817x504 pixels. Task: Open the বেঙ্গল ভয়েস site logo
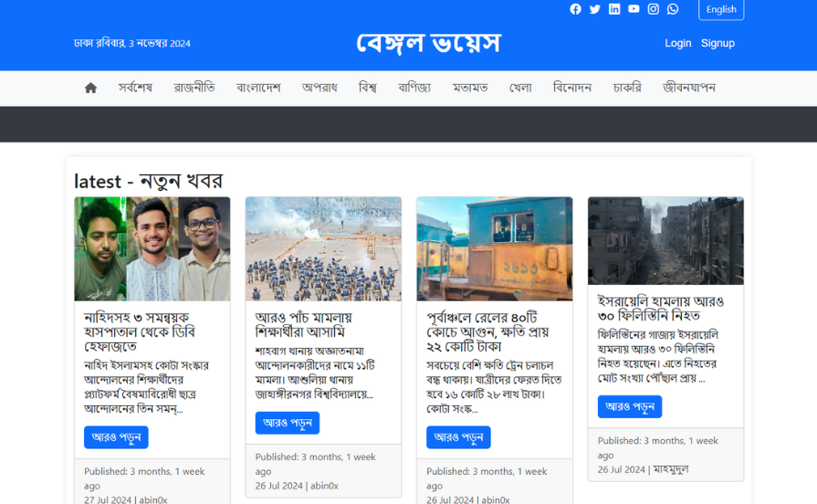point(428,43)
